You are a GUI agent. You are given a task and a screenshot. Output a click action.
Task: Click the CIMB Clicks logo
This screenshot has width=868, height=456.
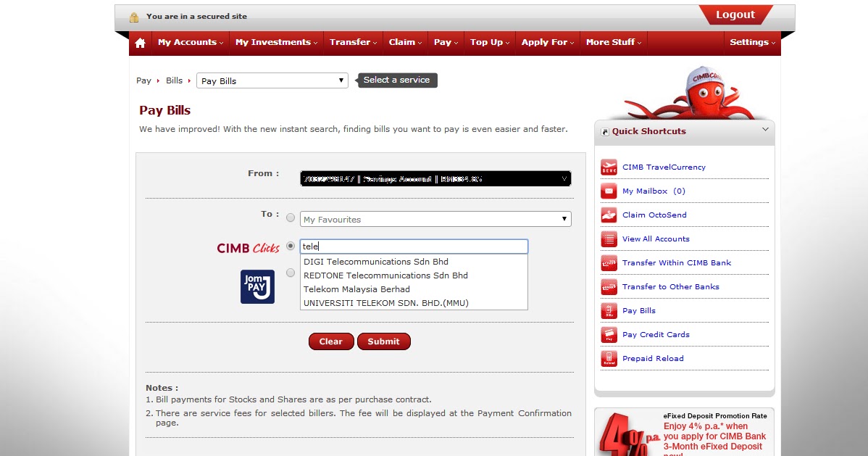coord(248,248)
